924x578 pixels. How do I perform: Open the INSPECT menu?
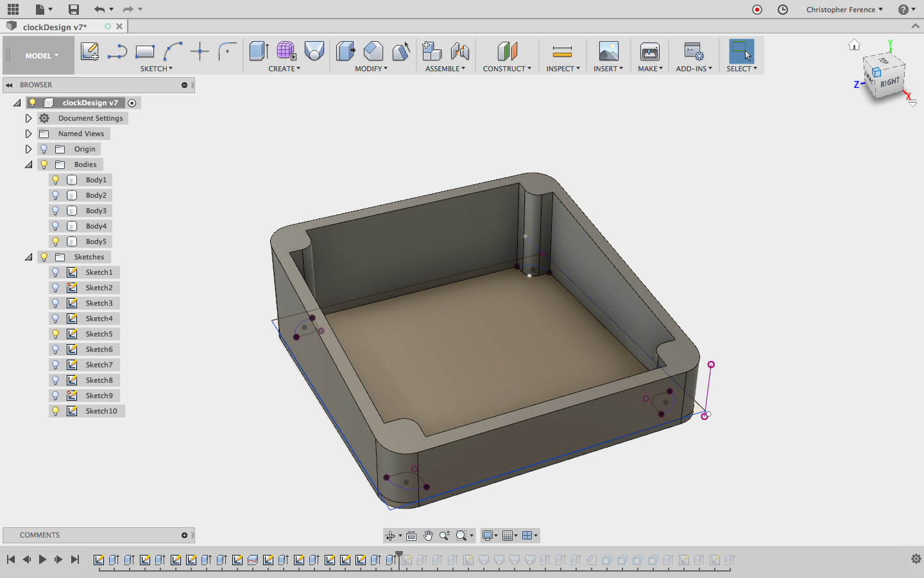click(x=563, y=69)
